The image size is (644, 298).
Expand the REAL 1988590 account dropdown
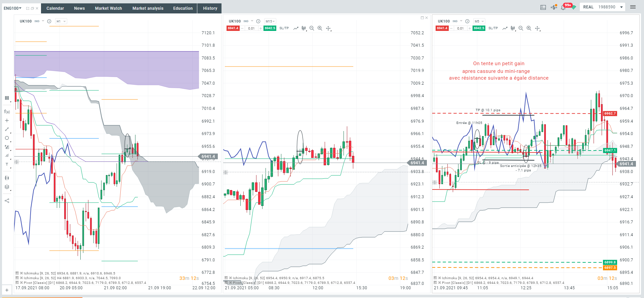click(621, 7)
